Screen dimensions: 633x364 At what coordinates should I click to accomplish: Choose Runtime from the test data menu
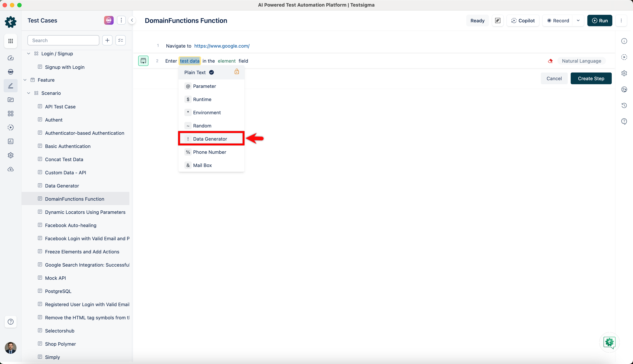tap(202, 99)
